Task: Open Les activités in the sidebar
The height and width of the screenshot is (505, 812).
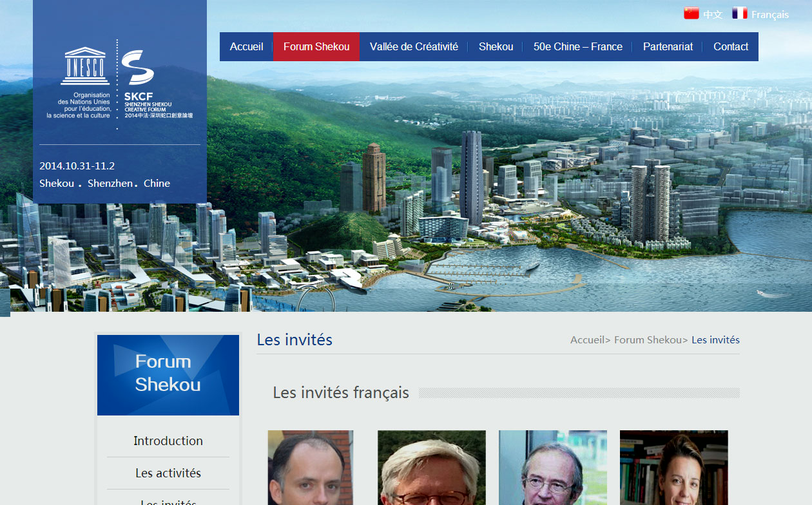Action: (168, 473)
